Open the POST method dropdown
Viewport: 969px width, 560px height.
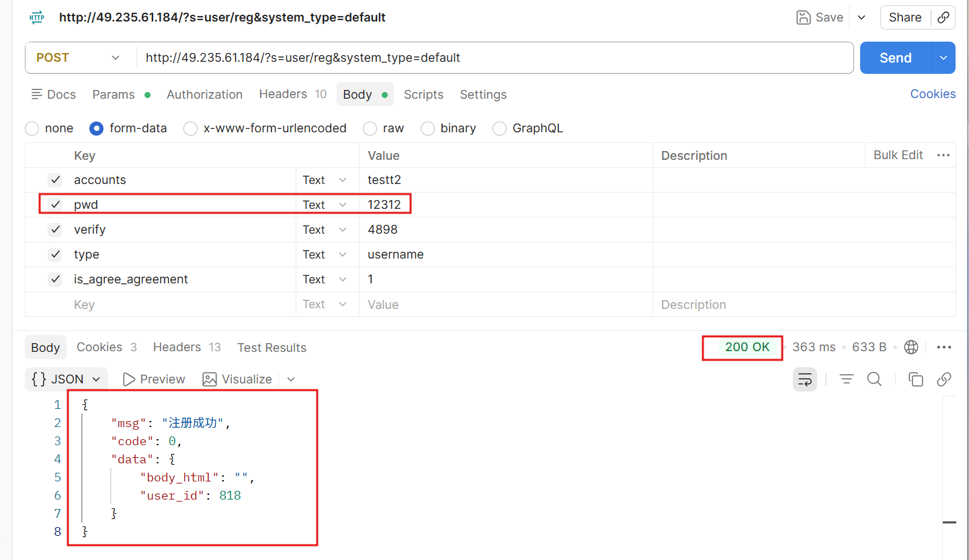[79, 58]
